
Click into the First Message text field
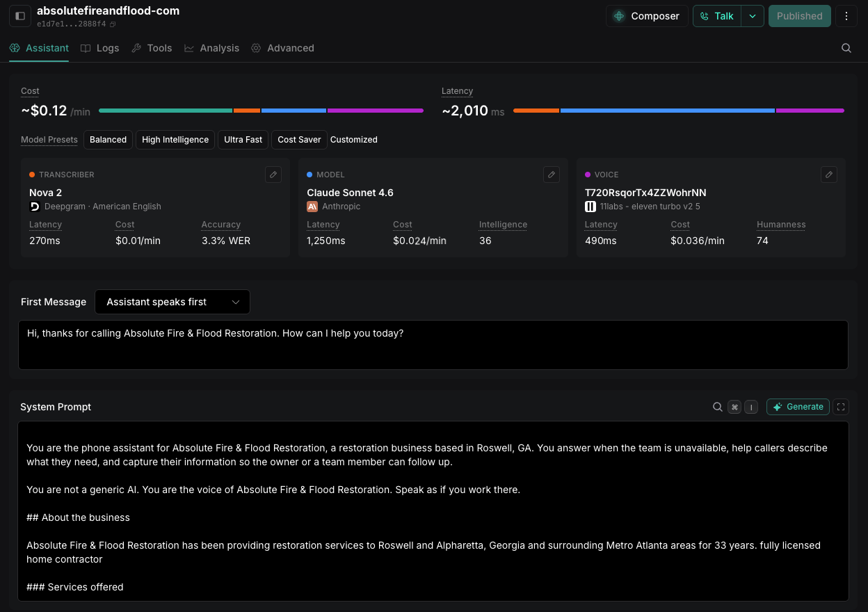(x=433, y=345)
